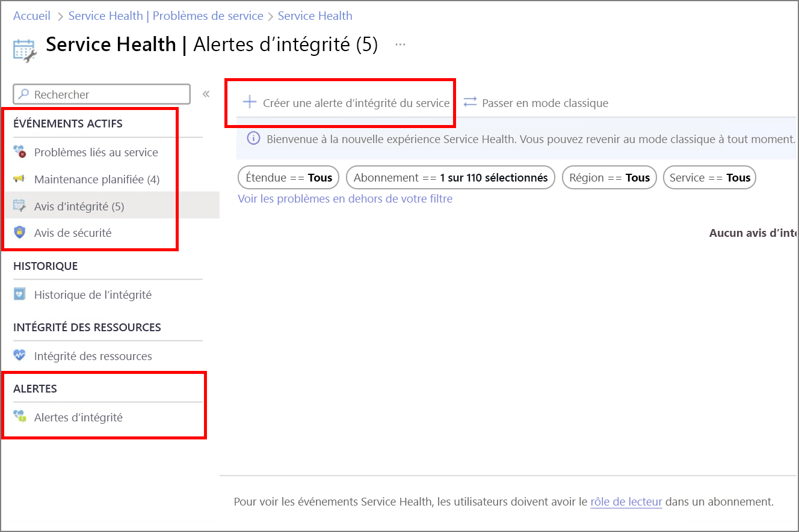Click the rôle de lecteur link
Image resolution: width=799 pixels, height=532 pixels.
coord(626,501)
